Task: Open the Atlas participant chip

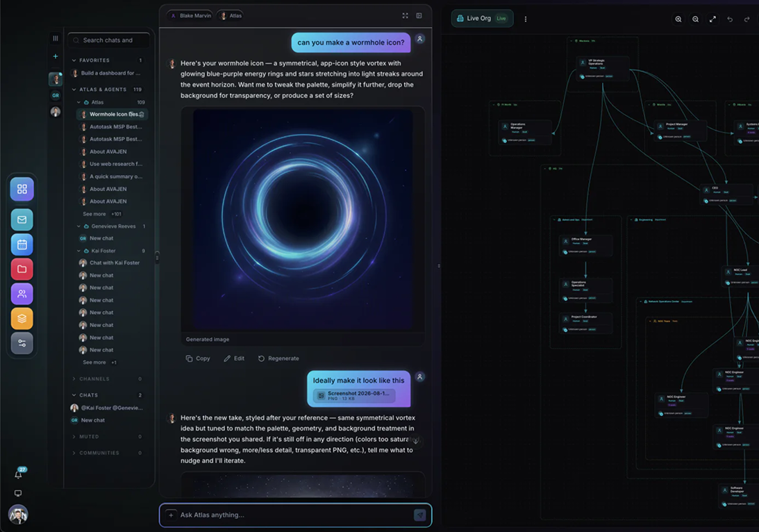Action: pyautogui.click(x=231, y=15)
